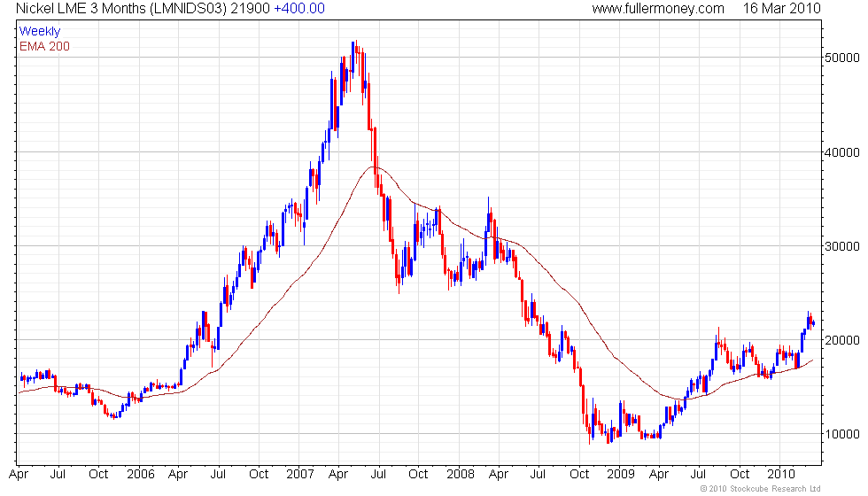Click the "2007" year label on time axis
This screenshot has width=868, height=496.
tap(300, 475)
